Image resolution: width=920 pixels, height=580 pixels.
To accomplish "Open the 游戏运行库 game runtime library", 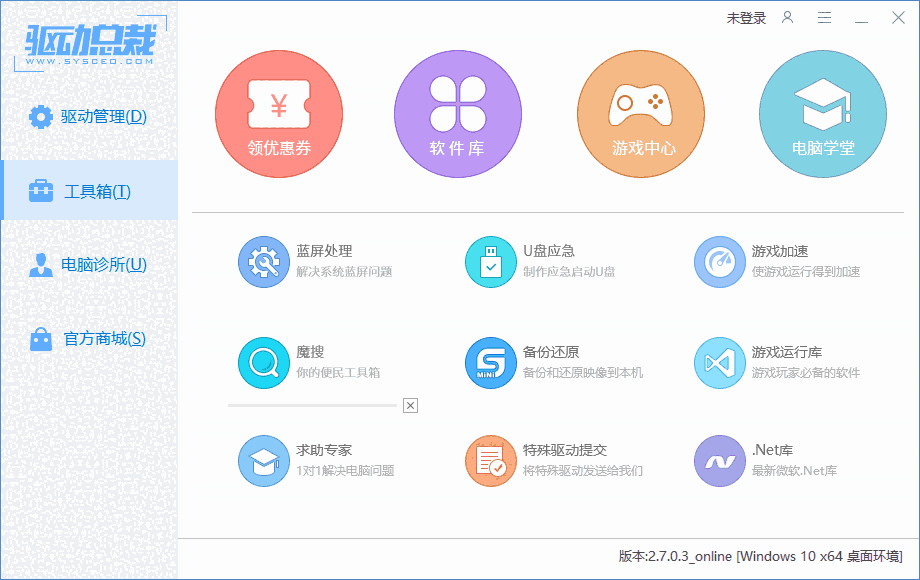I will [718, 361].
